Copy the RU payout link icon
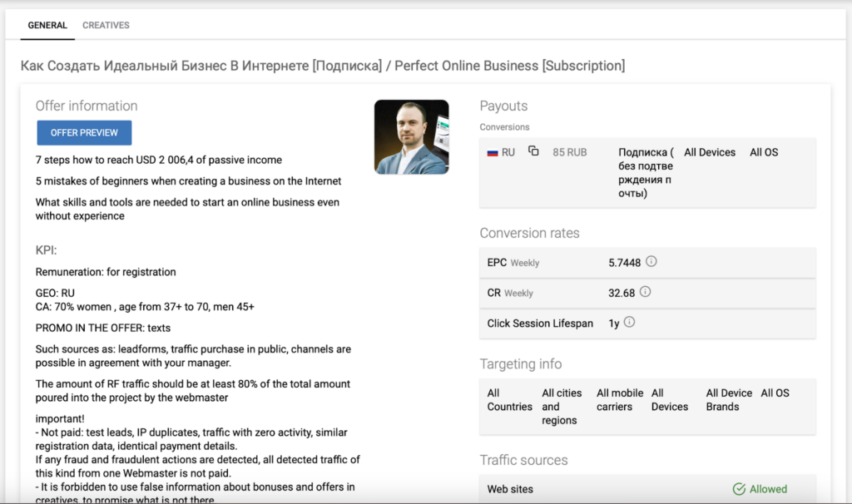This screenshot has width=852, height=504. coord(533,151)
